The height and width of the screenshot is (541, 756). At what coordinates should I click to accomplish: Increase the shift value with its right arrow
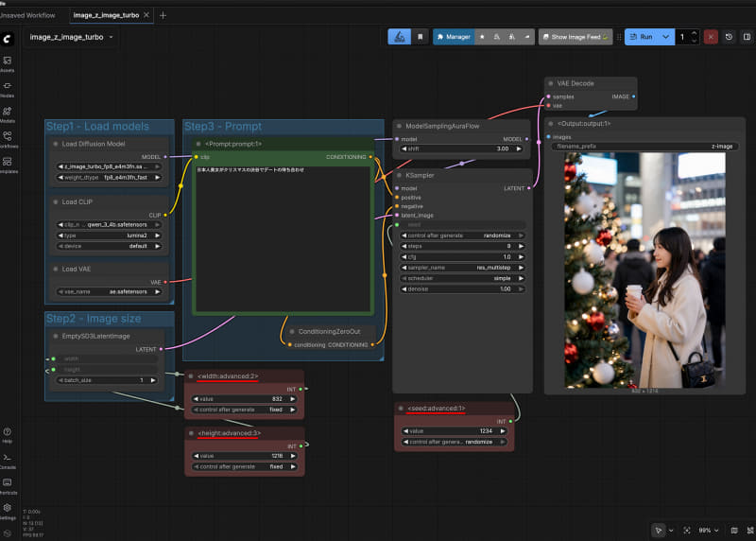pyautogui.click(x=519, y=148)
